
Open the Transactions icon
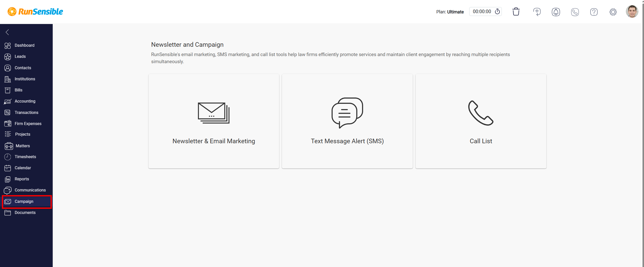point(8,112)
